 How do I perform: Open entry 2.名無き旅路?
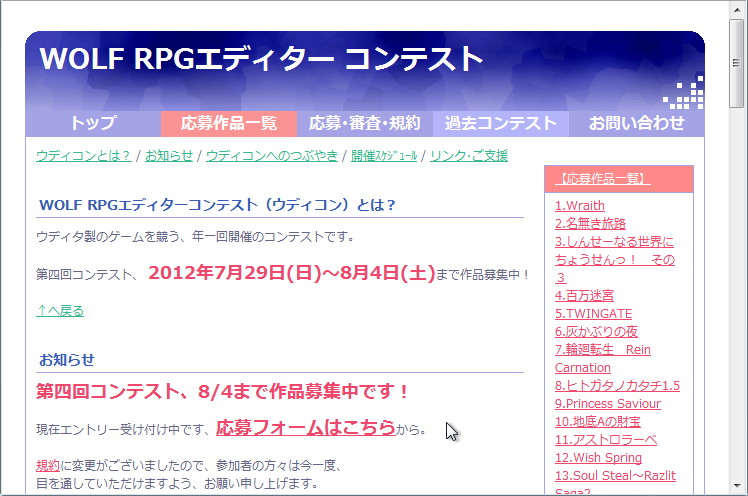coord(590,224)
